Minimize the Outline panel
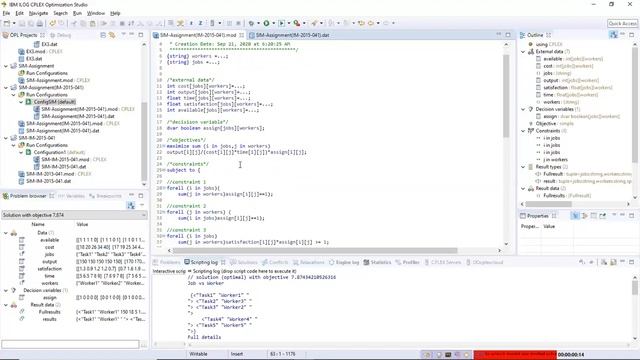 (622, 35)
